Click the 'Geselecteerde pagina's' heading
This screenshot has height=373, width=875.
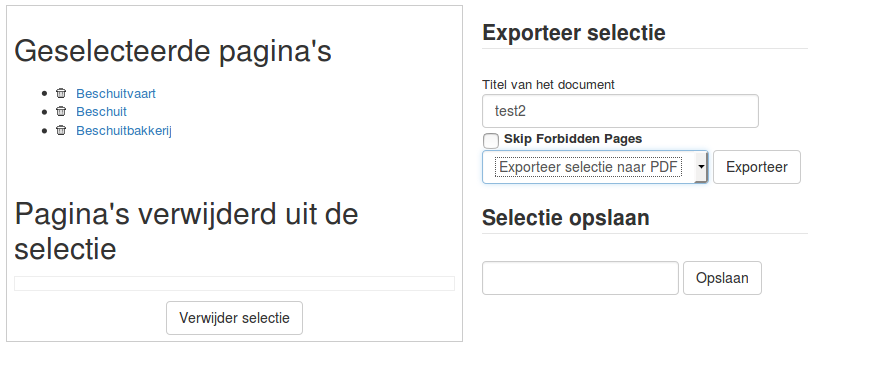click(173, 51)
